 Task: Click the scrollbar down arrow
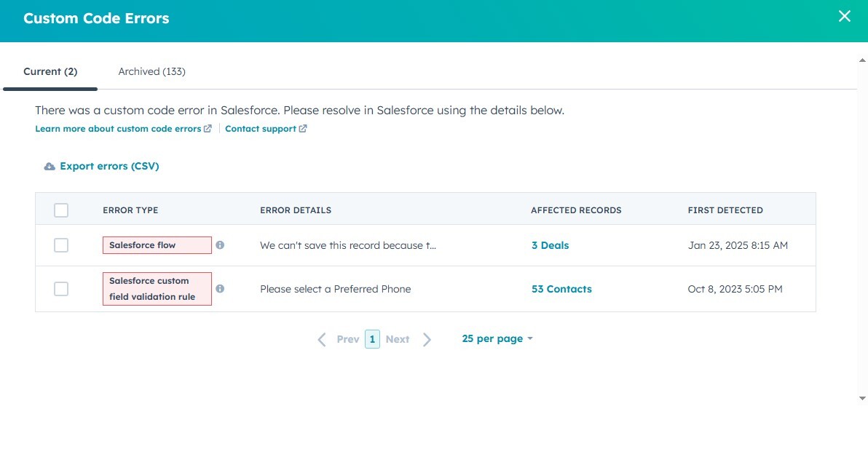[x=862, y=398]
